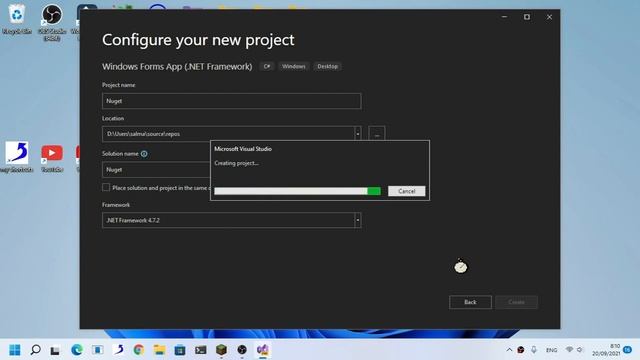Browse for location with the ellipsis button
The image size is (640, 360).
click(x=376, y=134)
